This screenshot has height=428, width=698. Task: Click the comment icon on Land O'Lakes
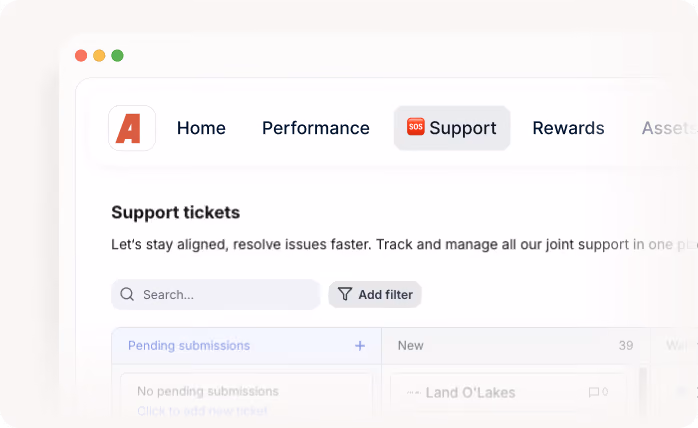593,392
